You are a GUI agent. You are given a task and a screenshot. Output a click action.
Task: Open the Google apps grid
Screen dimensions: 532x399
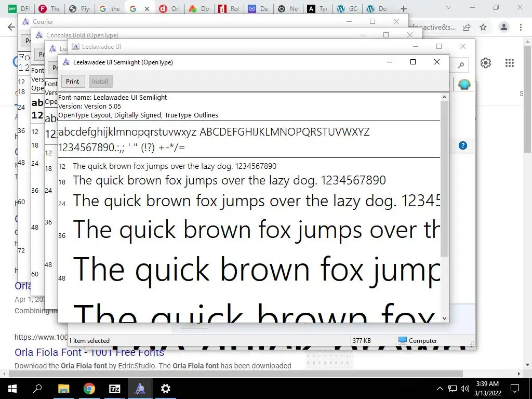(510, 63)
